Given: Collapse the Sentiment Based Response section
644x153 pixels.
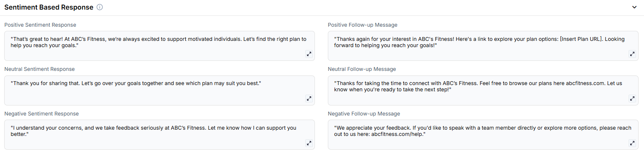Looking at the screenshot, I should point(634,7).
